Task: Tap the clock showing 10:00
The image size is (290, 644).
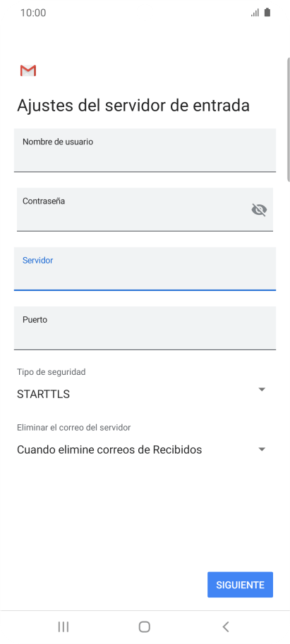Action: click(33, 13)
